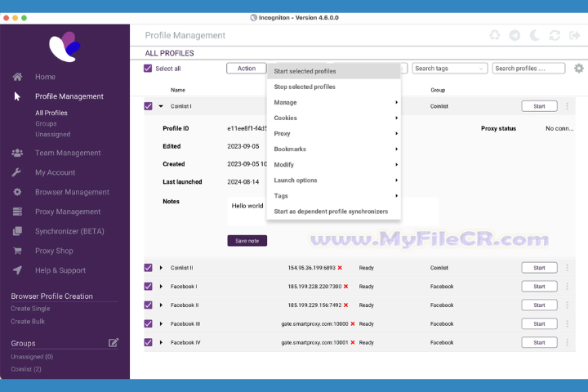This screenshot has width=588, height=392.
Task: Uncheck the Facebook III profile checkbox
Action: [148, 323]
